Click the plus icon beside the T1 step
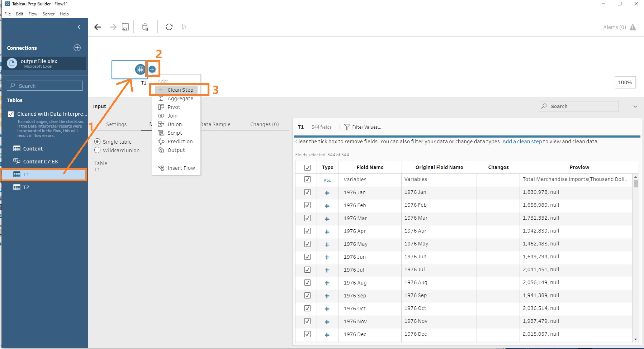Viewport: 644px width, 349px height. [x=152, y=69]
